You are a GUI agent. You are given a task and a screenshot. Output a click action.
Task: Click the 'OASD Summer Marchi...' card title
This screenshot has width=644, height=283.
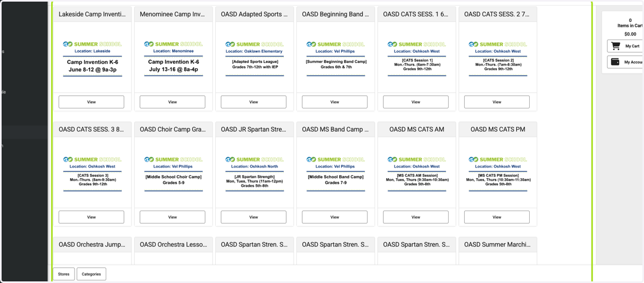coord(497,244)
